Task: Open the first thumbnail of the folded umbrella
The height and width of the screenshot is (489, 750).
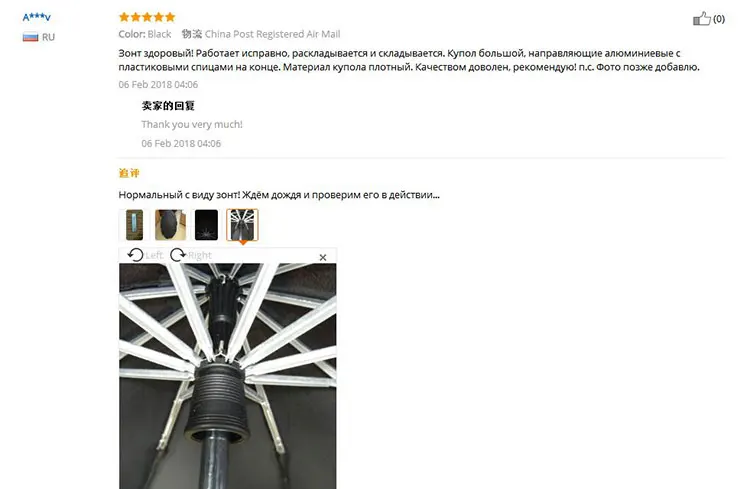Action: coord(134,225)
